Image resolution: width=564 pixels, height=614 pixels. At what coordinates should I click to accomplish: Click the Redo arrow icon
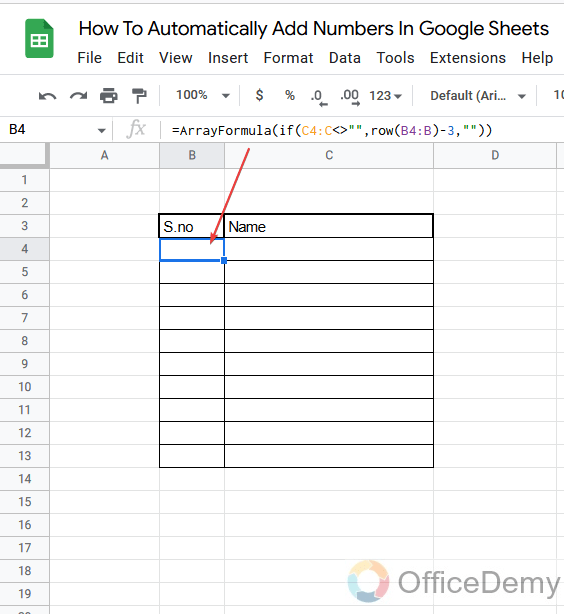(78, 96)
